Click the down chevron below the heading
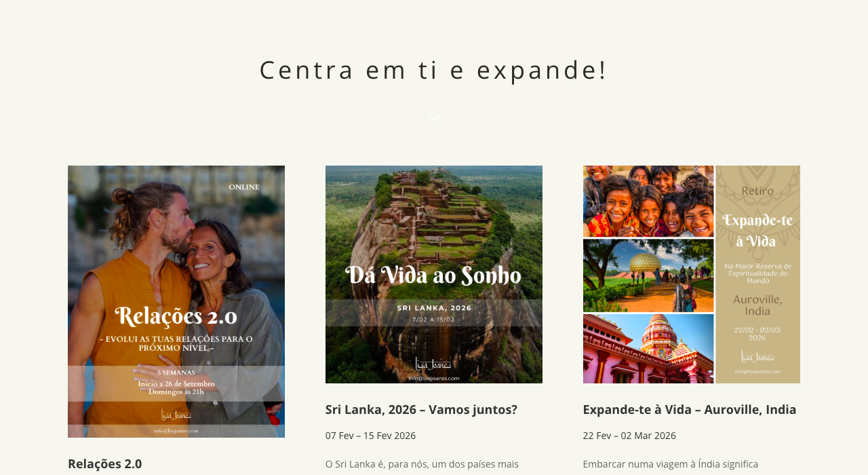This screenshot has width=868, height=475. pos(434,118)
